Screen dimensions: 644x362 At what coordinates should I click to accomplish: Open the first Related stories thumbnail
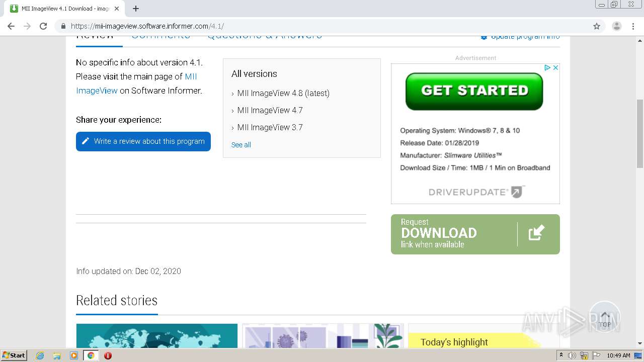[x=156, y=336]
